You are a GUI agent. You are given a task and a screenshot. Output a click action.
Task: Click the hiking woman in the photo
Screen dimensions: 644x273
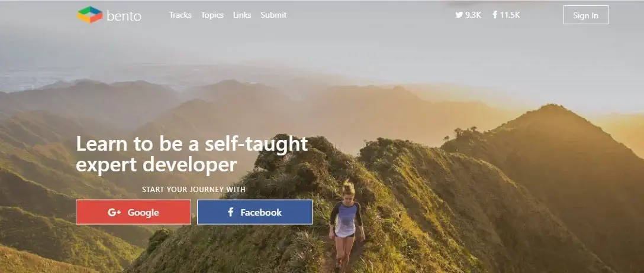[346, 225]
